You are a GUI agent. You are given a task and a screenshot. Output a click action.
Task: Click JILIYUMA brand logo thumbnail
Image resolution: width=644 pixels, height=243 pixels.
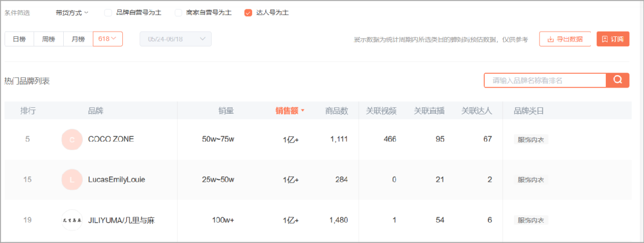pos(72,220)
